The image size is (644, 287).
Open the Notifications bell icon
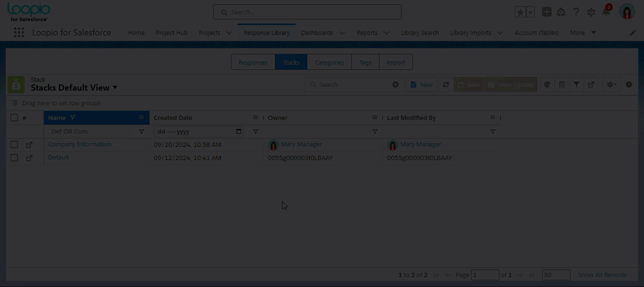click(x=606, y=12)
